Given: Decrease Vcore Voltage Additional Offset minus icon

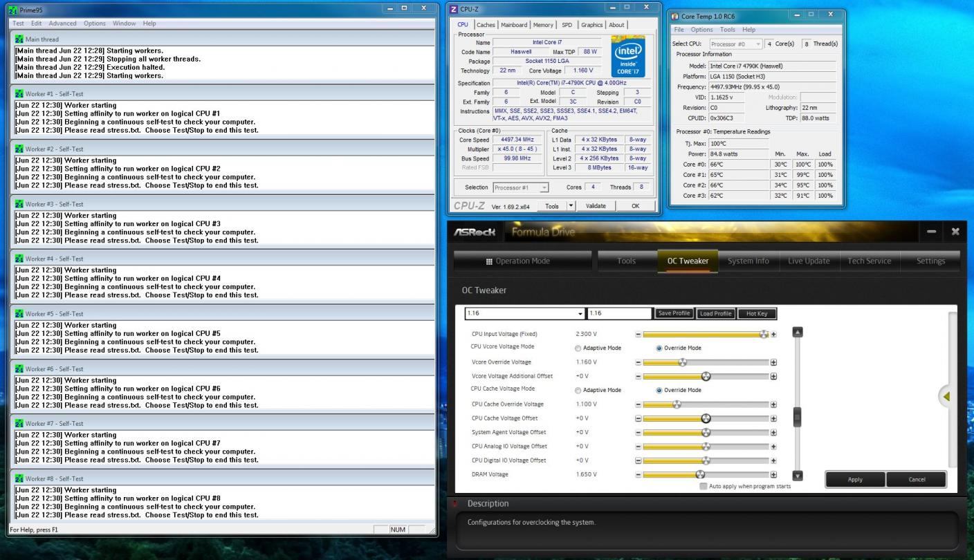Looking at the screenshot, I should tap(638, 376).
